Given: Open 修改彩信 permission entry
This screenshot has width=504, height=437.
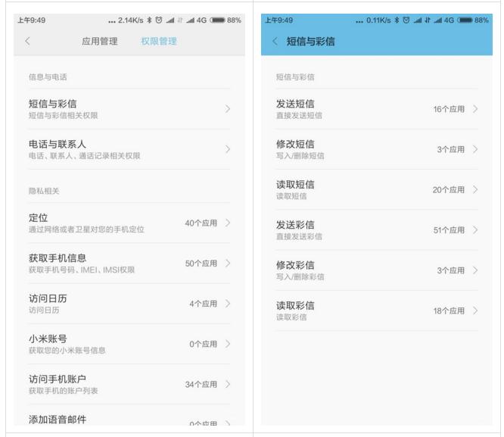Looking at the screenshot, I should 377,270.
